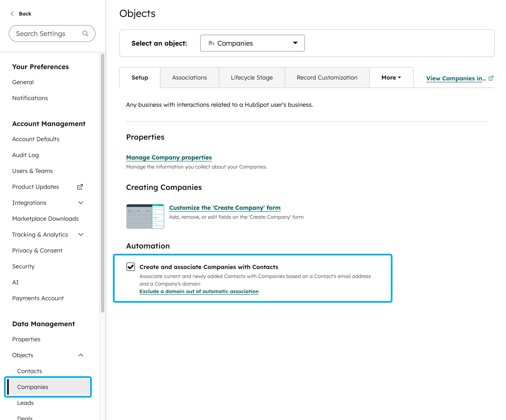This screenshot has height=420, width=506.
Task: Expand the Integrations section chevron
Action: (x=81, y=202)
